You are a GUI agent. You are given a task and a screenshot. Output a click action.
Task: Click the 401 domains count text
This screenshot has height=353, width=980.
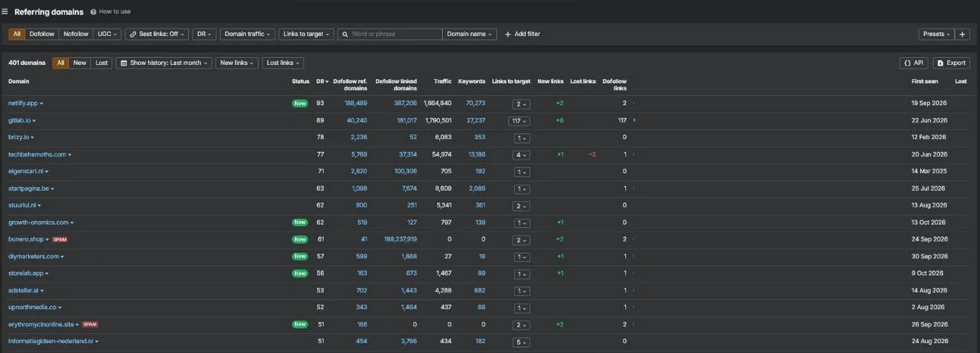click(27, 63)
